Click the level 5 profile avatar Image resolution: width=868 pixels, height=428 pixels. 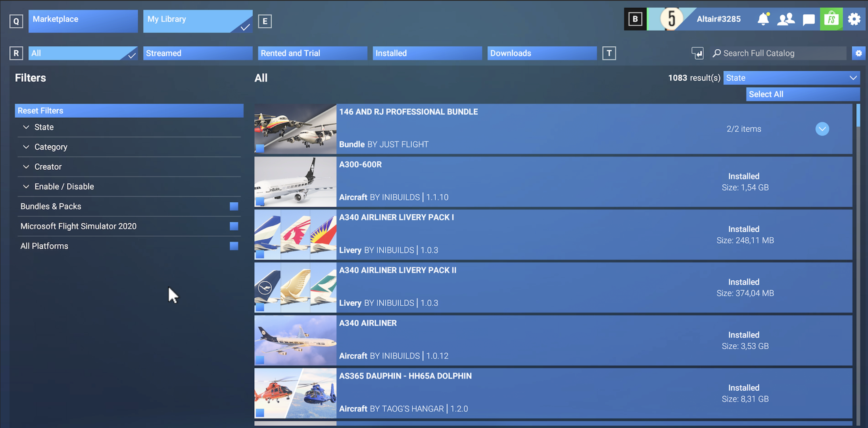(x=671, y=19)
